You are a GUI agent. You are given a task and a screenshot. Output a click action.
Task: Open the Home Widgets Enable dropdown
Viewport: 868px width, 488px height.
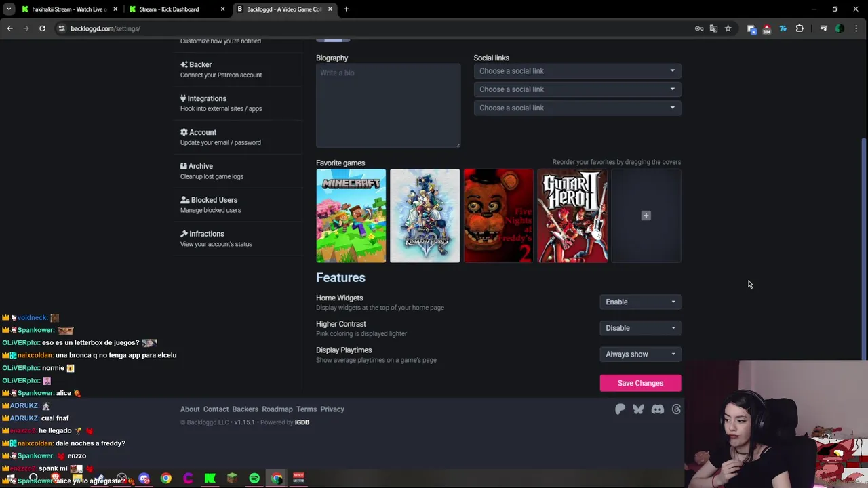tap(640, 302)
